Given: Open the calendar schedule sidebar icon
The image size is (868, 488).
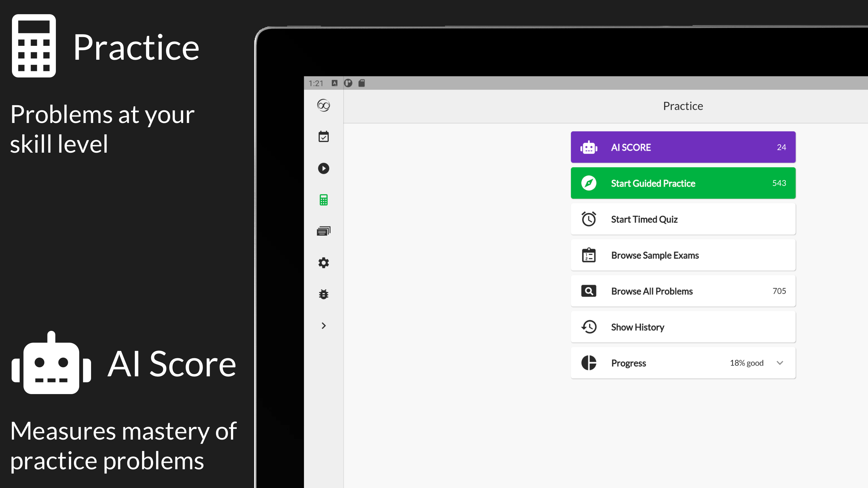Looking at the screenshot, I should coord(324,137).
